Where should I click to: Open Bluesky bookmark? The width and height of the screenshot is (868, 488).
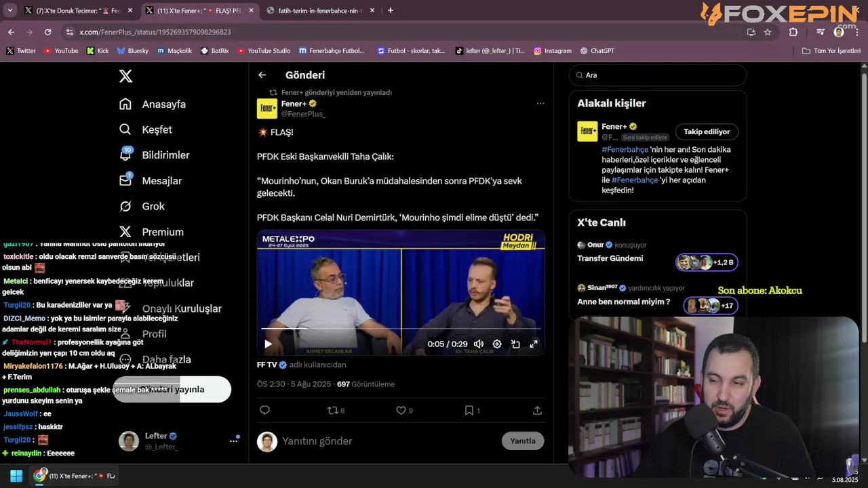[133, 51]
